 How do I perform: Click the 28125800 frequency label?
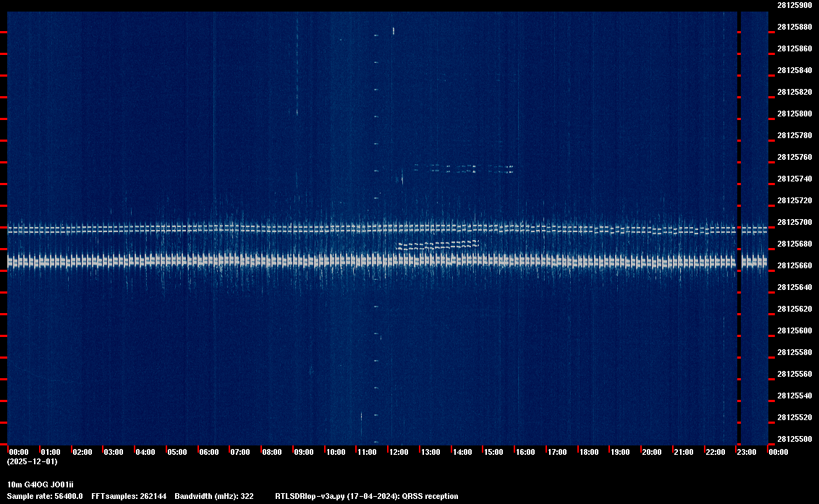794,114
